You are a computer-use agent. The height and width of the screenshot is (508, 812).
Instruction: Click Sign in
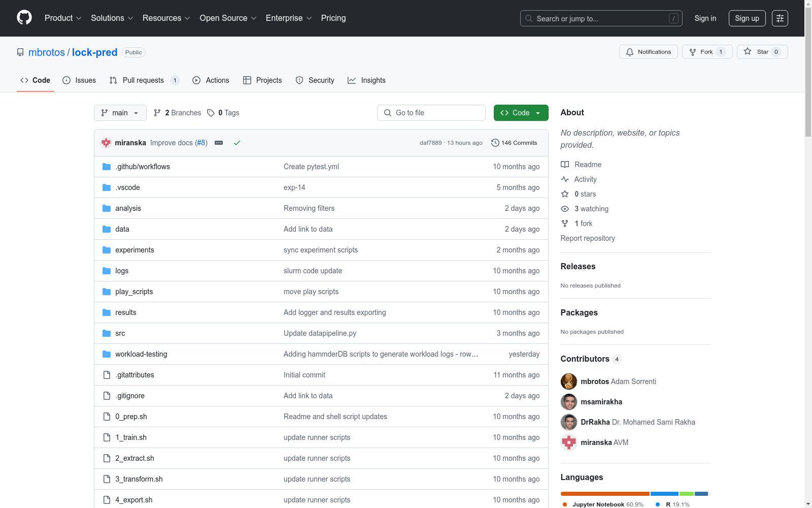tap(705, 18)
